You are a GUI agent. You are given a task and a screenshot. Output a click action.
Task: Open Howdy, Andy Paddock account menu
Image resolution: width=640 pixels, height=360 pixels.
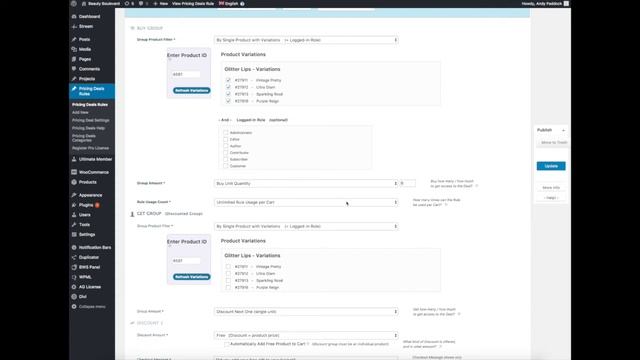(545, 3)
